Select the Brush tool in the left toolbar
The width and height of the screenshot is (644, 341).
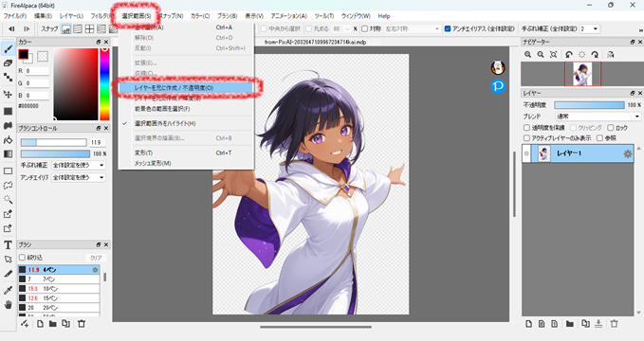tap(8, 49)
